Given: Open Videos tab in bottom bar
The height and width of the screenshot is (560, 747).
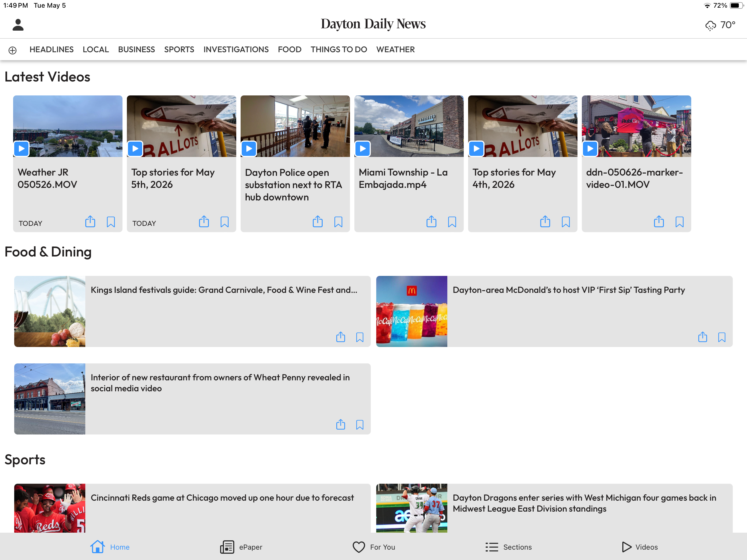Looking at the screenshot, I should (640, 547).
